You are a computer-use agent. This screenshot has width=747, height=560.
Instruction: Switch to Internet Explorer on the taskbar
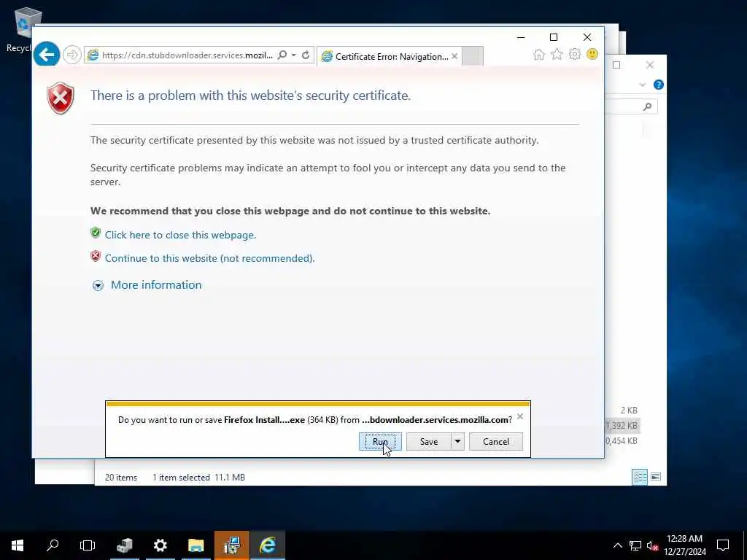coord(268,545)
